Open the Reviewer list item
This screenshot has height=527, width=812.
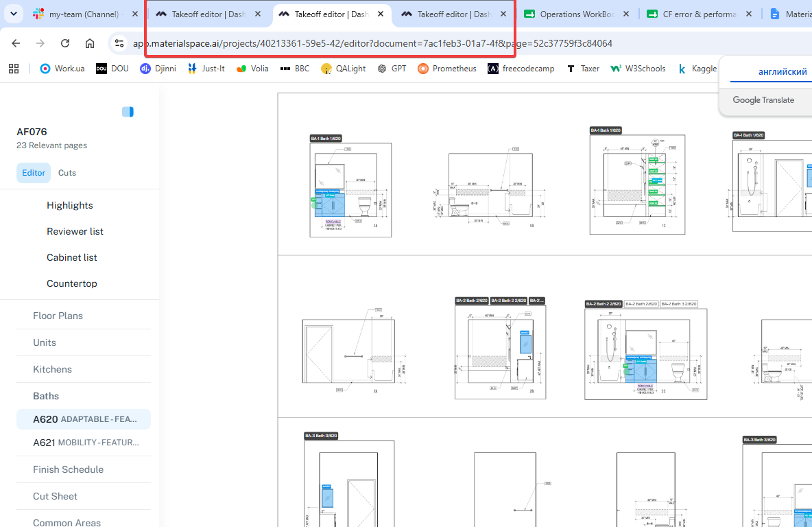[x=75, y=232]
